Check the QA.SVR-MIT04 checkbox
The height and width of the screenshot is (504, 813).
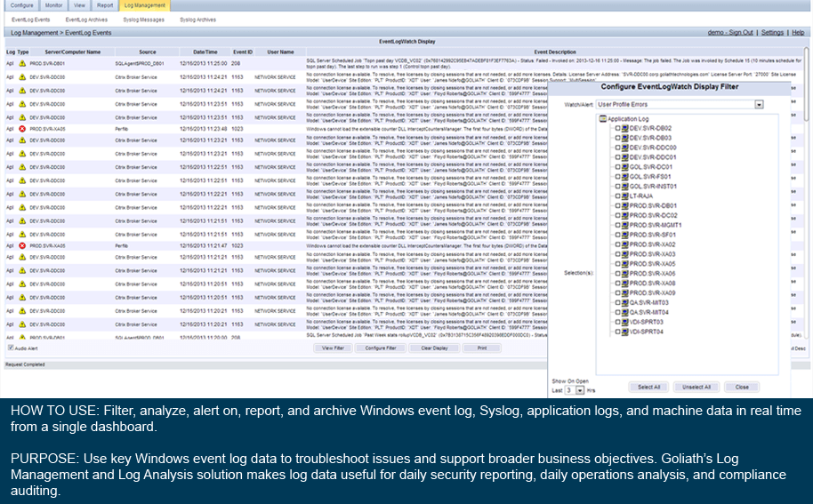point(617,312)
